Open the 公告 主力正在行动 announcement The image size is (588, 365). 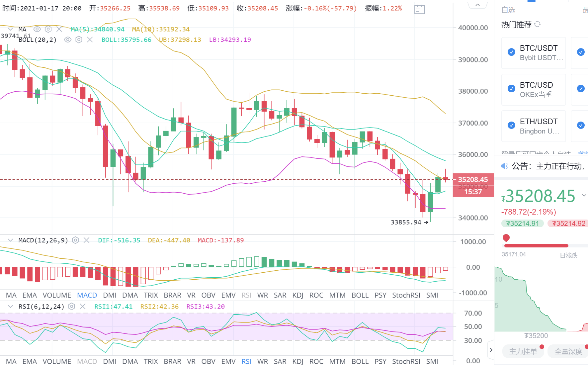[x=548, y=166]
